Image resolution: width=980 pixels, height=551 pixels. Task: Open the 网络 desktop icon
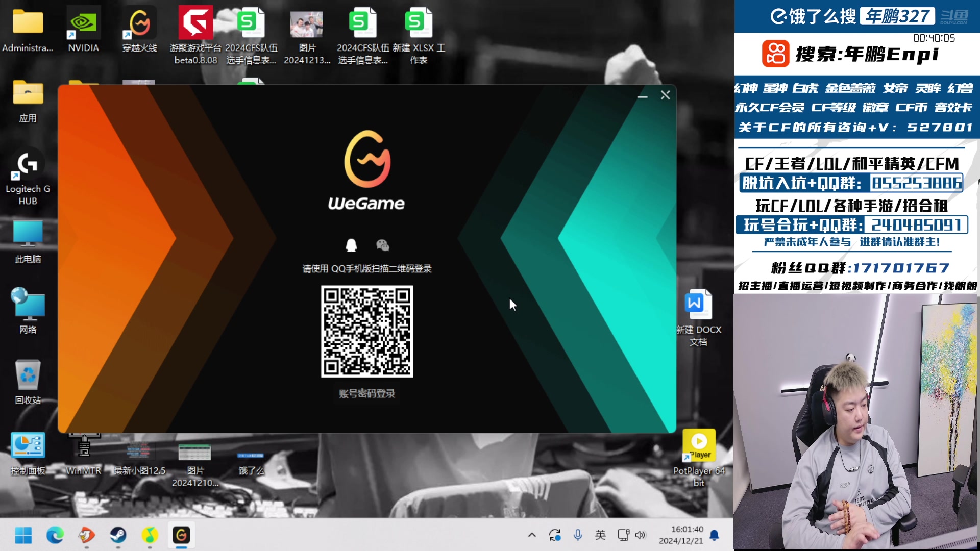pos(28,311)
